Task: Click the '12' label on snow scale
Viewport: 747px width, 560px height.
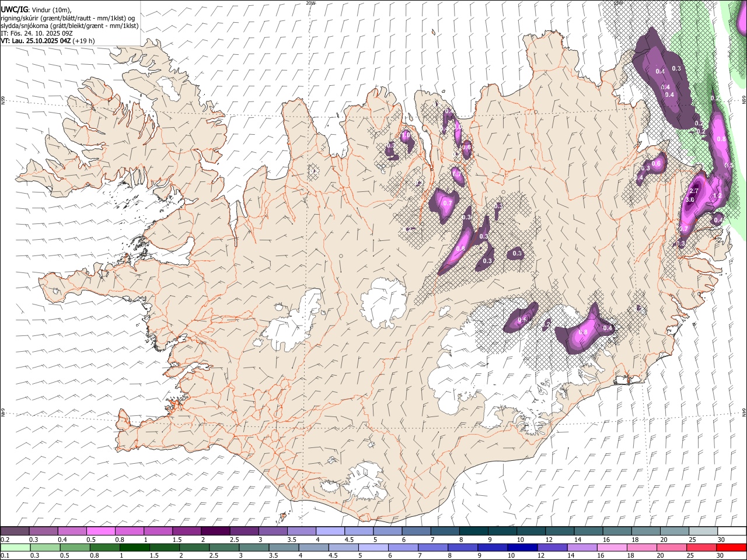Action: [x=549, y=540]
